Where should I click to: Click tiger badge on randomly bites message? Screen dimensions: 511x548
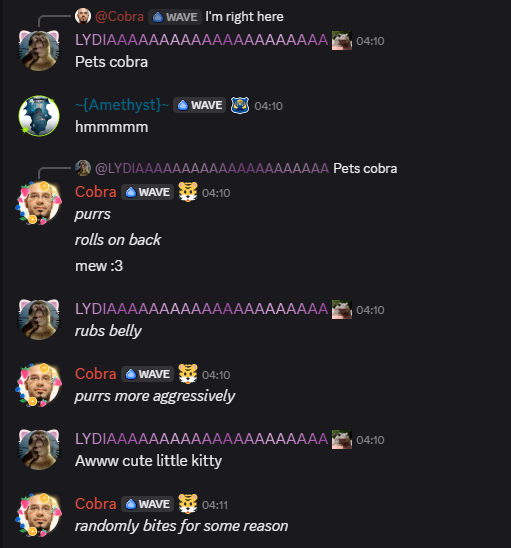click(188, 504)
